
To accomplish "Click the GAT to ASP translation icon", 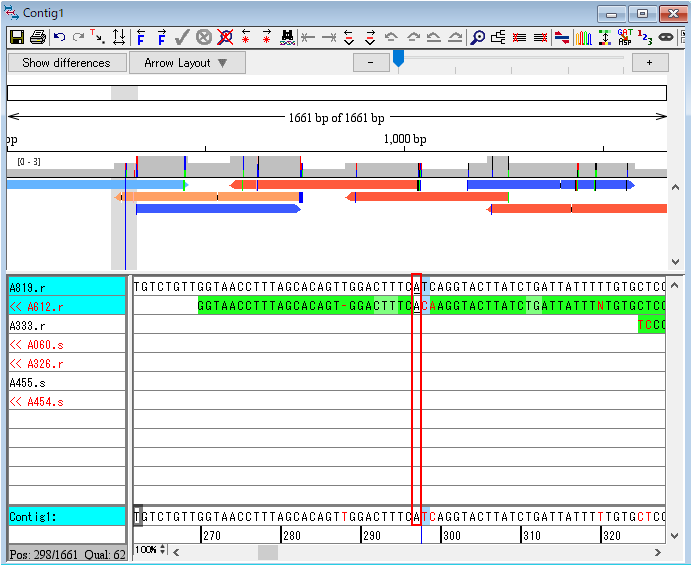I will click(x=625, y=37).
